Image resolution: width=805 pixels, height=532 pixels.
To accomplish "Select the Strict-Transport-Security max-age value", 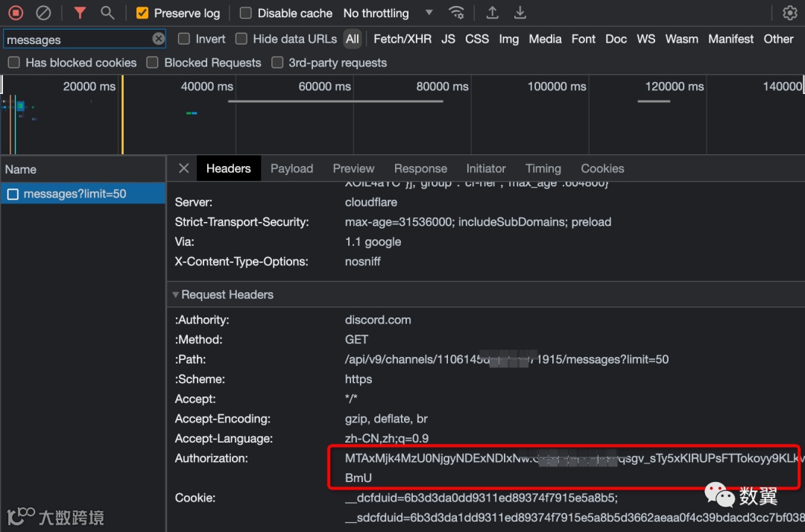I will coord(478,221).
